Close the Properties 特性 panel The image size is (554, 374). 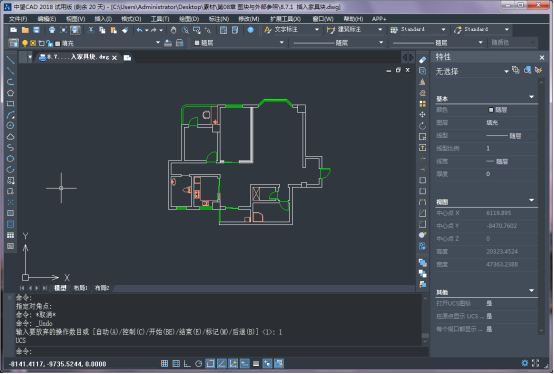pos(542,57)
